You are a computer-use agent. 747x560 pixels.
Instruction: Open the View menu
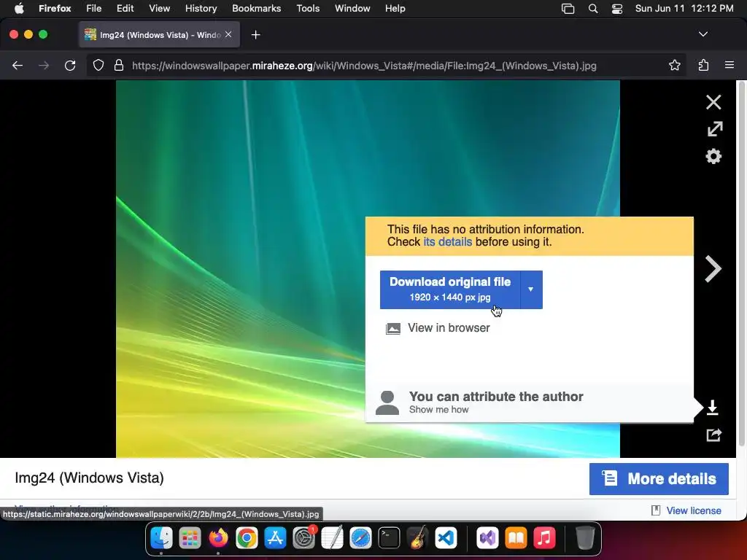coord(159,8)
